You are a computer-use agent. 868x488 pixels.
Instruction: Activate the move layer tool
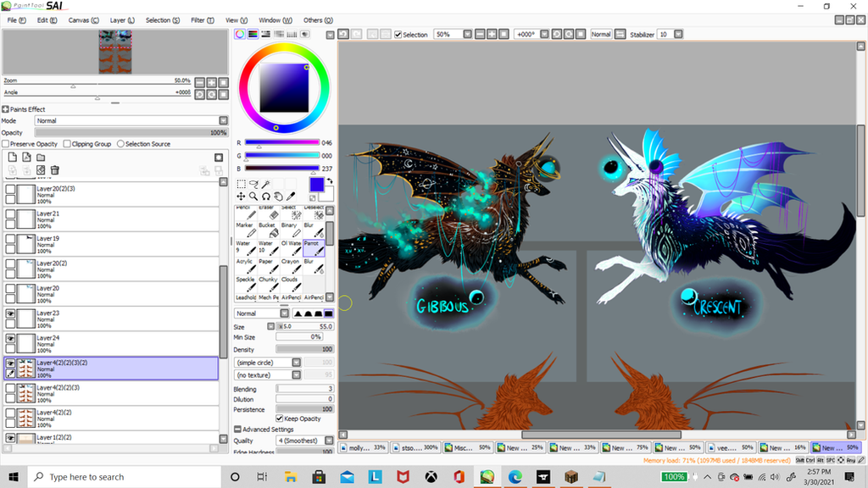tap(241, 197)
